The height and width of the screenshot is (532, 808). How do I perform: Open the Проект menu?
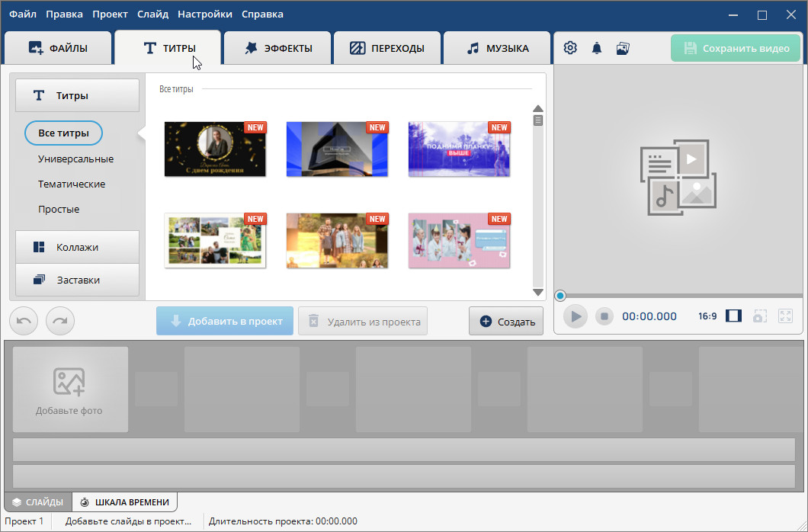pos(111,14)
